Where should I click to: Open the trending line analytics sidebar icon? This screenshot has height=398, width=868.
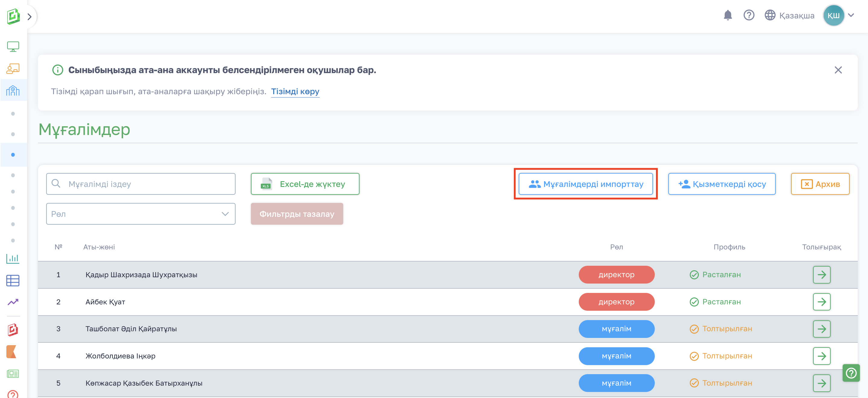[13, 302]
